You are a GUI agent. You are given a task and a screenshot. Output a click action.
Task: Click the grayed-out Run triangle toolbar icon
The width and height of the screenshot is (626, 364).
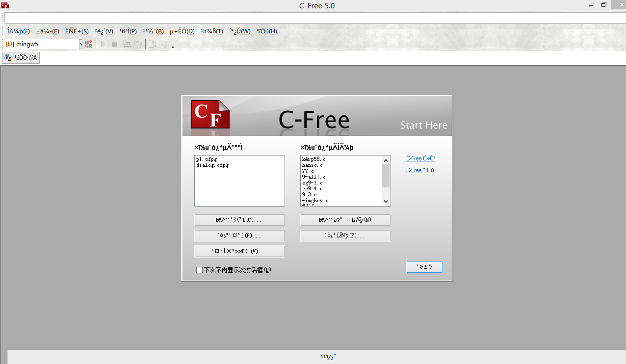[103, 44]
